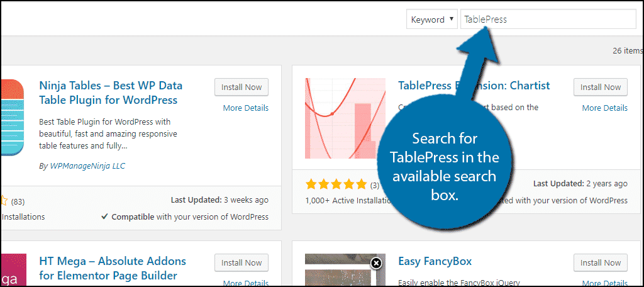
Task: Open TablePress Extension: Chartist title link
Action: [x=474, y=86]
